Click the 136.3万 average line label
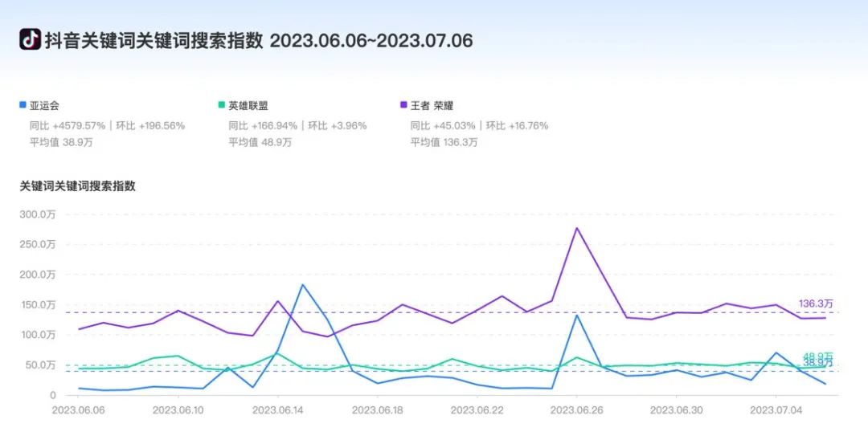This screenshot has height=444, width=868. click(815, 303)
